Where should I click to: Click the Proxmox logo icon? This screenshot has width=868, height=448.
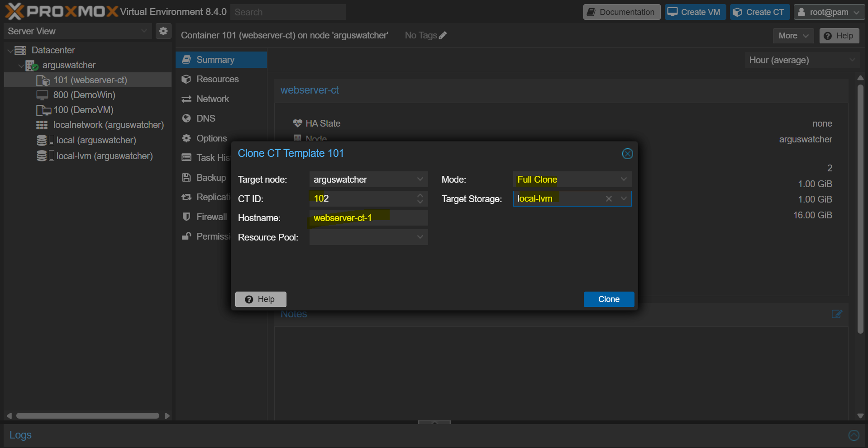pos(14,11)
